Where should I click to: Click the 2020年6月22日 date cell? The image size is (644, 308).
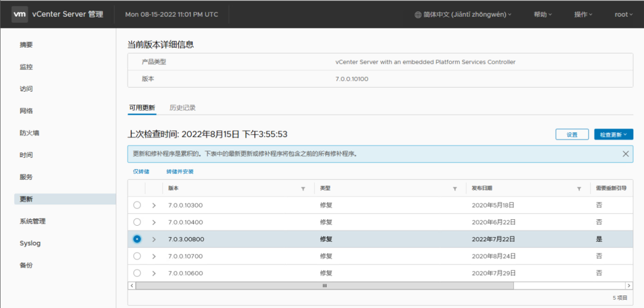[494, 222]
